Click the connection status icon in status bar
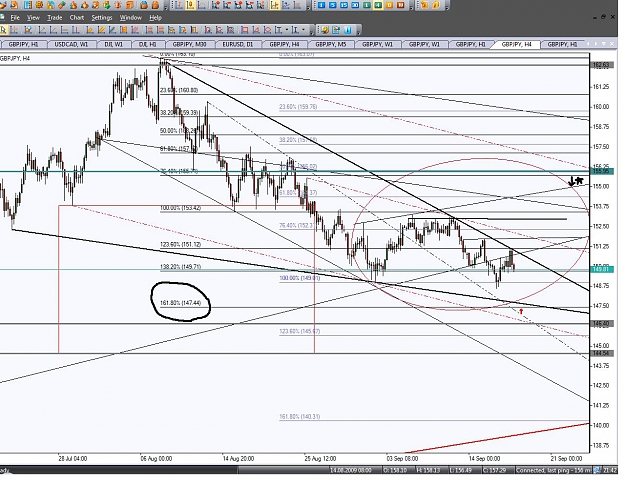Image resolution: width=625 pixels, height=485 pixels. 597,470
